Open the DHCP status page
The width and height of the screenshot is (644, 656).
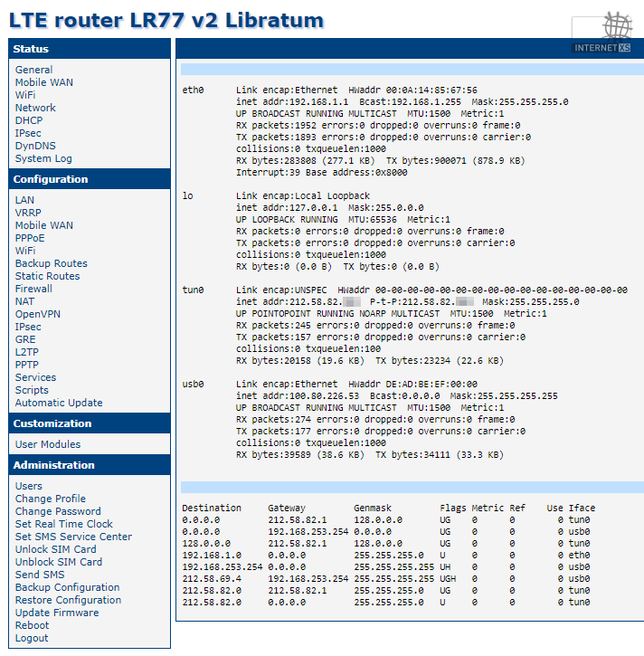tap(29, 120)
